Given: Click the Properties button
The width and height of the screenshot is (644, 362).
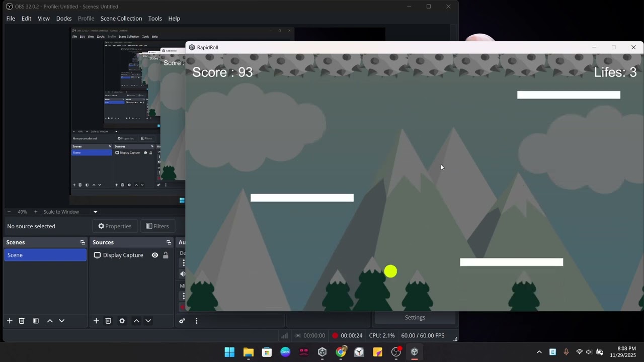Looking at the screenshot, I should pos(115,226).
